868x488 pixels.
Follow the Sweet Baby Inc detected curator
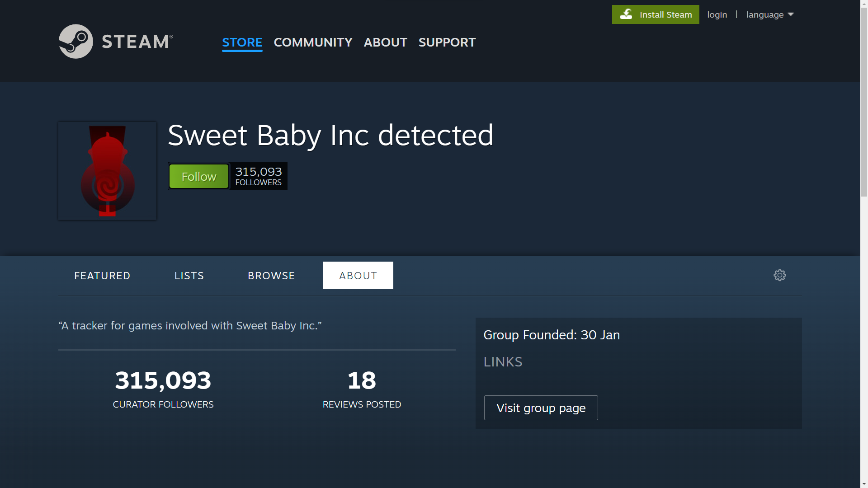point(199,176)
